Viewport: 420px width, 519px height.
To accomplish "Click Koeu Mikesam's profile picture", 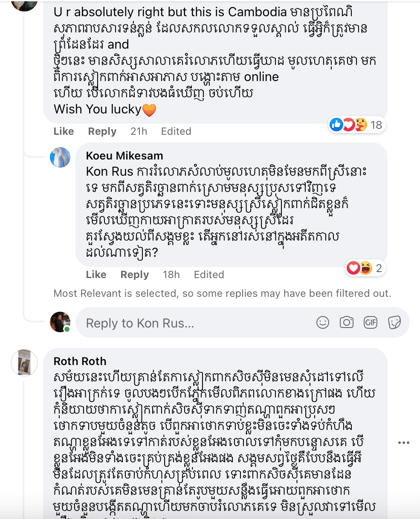I will (60, 157).
